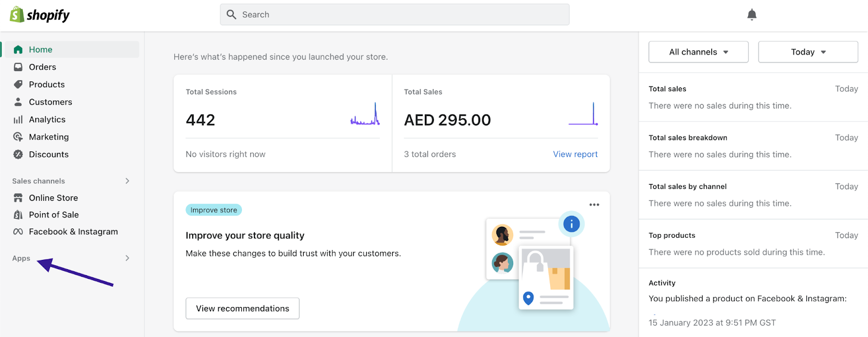The width and height of the screenshot is (868, 337).
Task: Click the Online Store storefront icon
Action: [x=18, y=198]
